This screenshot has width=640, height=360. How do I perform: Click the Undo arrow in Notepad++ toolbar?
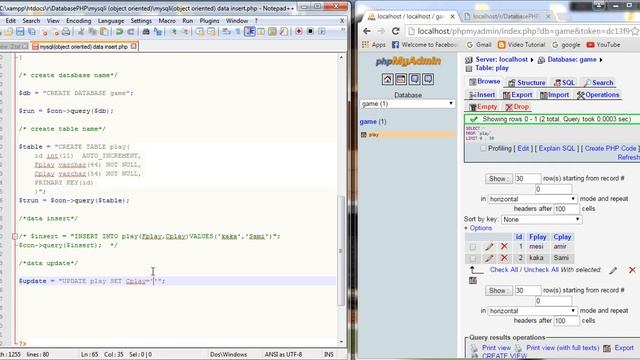tap(119, 31)
